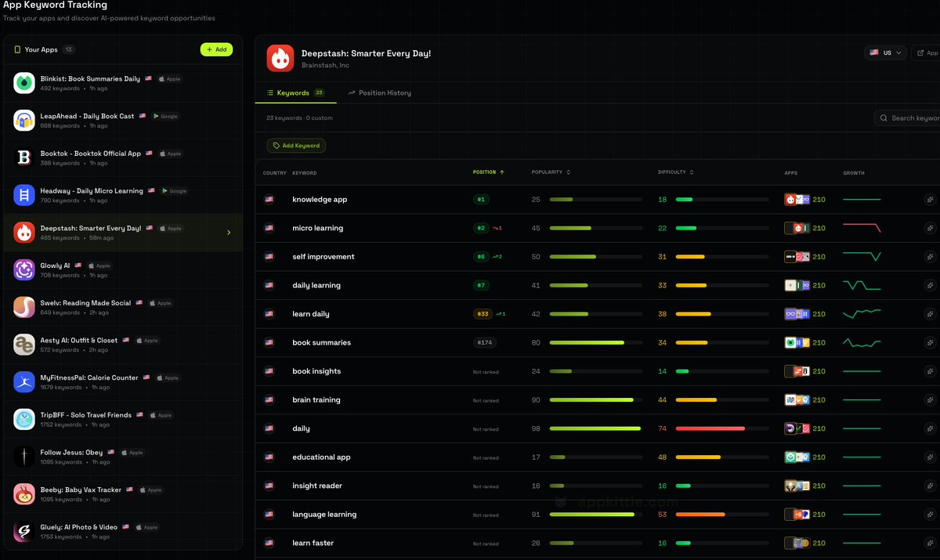Sort keywords by Popularity column
Screen dimensions: 940x560
(551, 172)
